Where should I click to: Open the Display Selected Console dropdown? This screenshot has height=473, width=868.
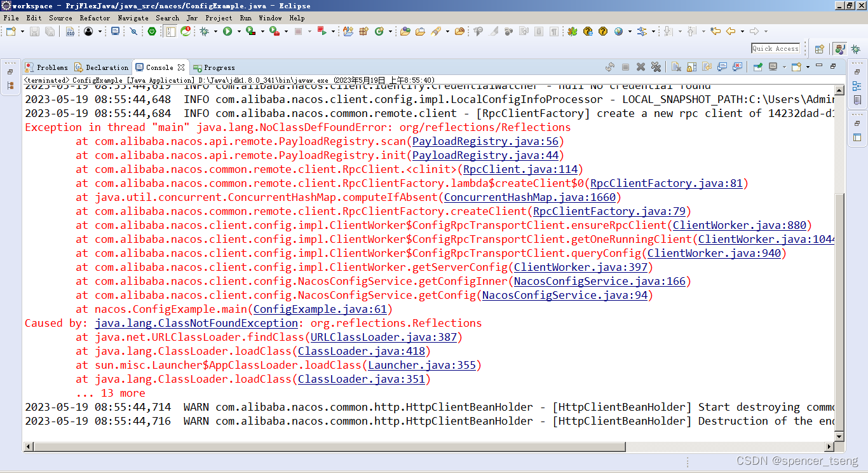tap(783, 67)
